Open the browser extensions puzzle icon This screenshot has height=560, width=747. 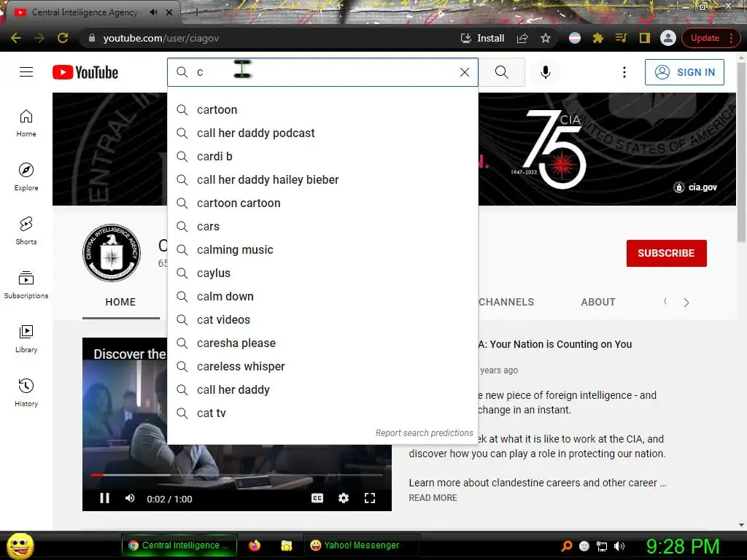(x=598, y=38)
